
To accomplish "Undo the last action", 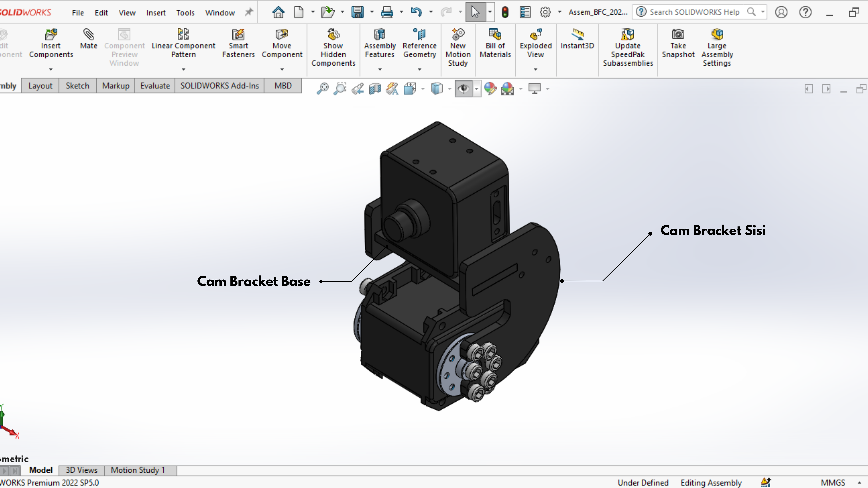I will 416,12.
